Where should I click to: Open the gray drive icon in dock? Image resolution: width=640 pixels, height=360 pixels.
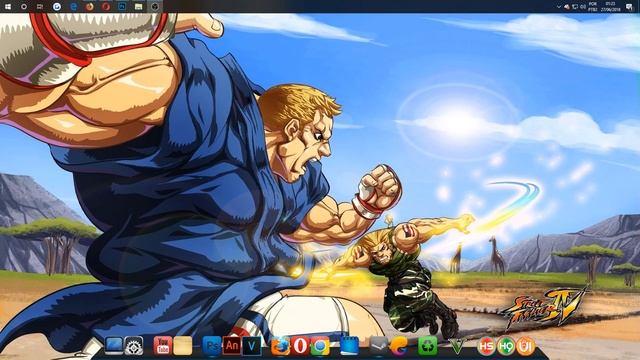(378, 346)
